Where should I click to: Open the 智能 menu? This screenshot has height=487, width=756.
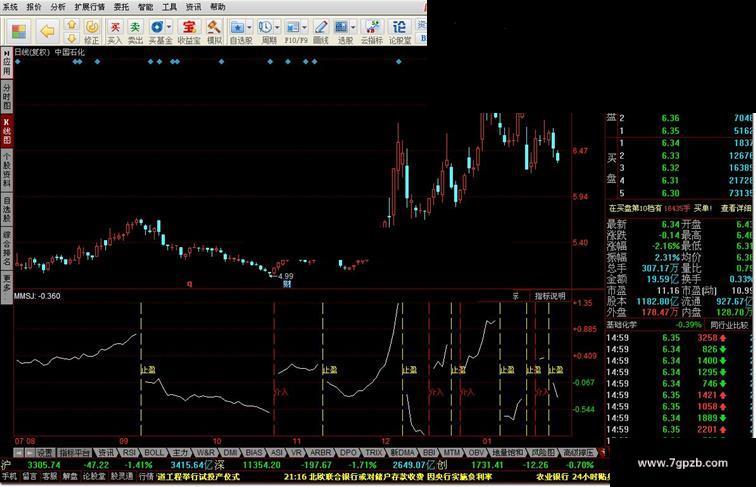coord(146,7)
